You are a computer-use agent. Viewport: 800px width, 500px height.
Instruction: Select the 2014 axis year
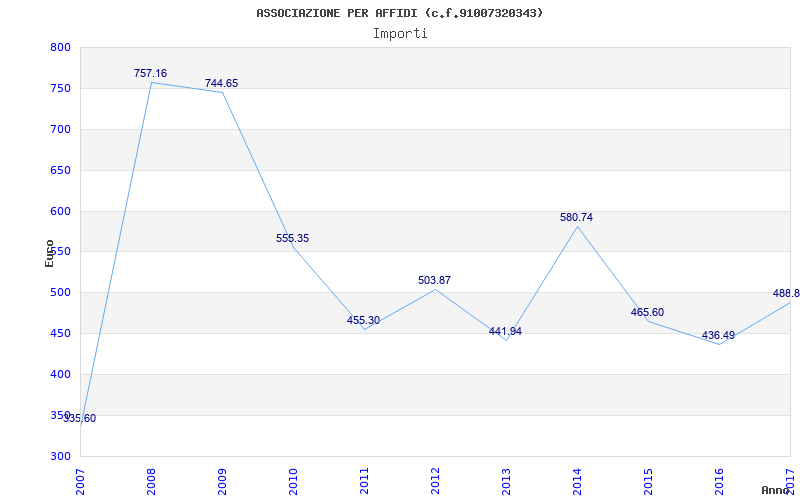[577, 482]
